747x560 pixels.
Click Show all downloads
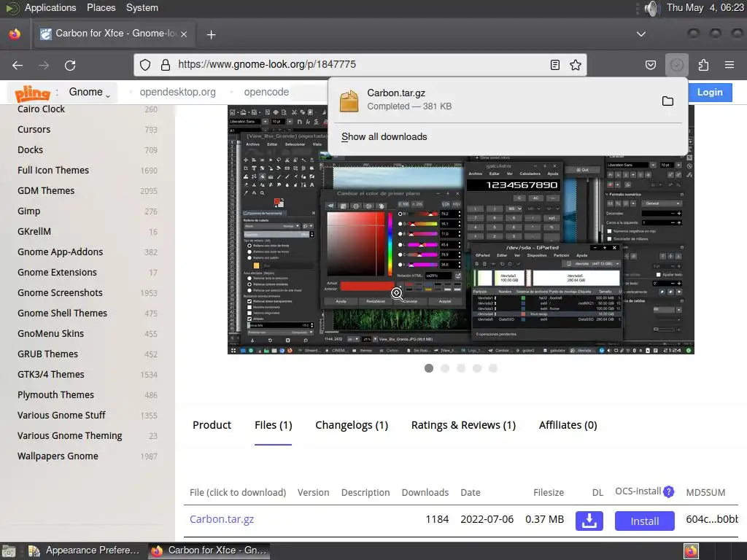384,136
